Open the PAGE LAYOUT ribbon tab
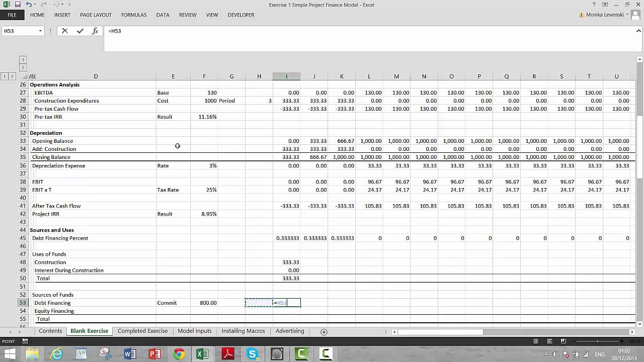The image size is (644, 362). click(x=96, y=15)
